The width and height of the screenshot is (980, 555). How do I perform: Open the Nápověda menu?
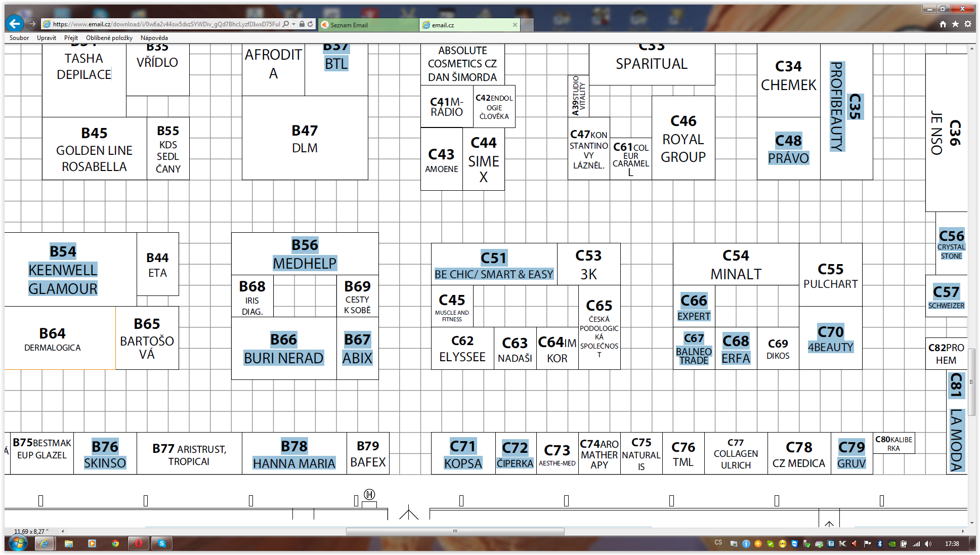point(154,38)
